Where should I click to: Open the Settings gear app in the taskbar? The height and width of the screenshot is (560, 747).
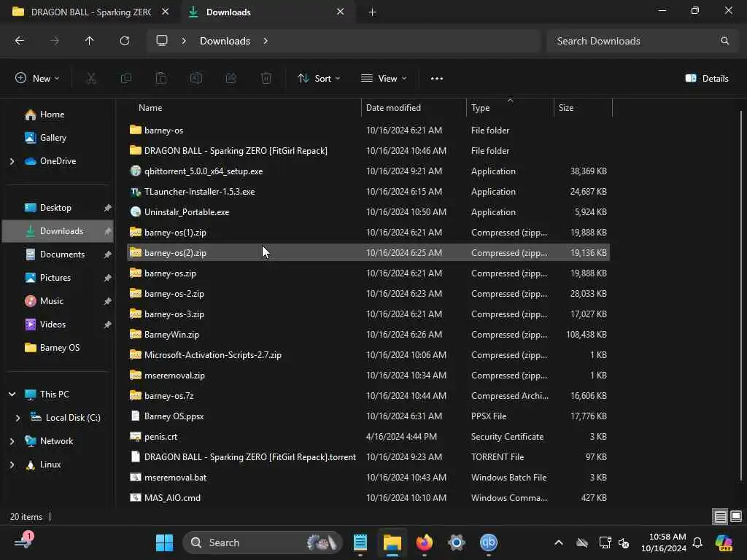(456, 542)
